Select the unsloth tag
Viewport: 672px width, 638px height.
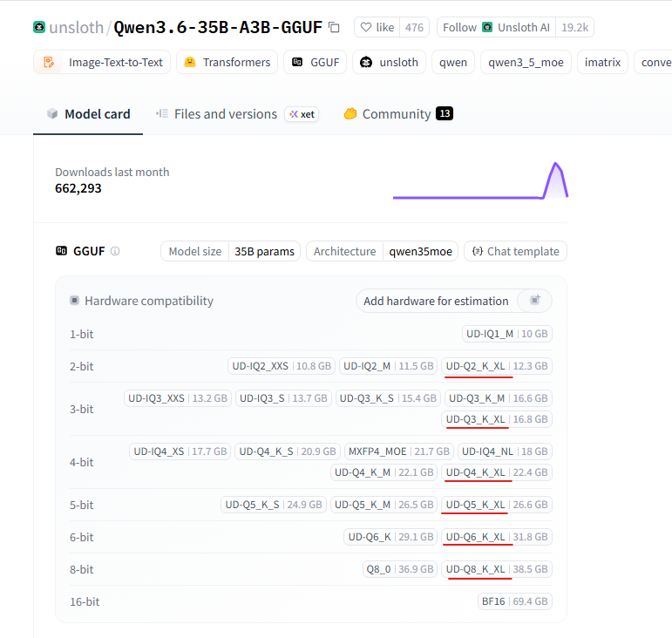pyautogui.click(x=389, y=63)
